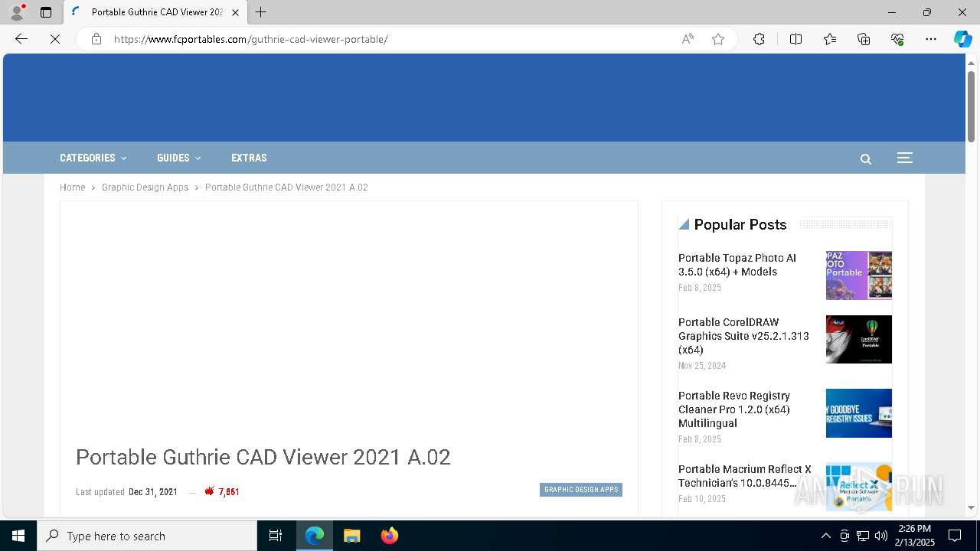Open the Favorites list icon
This screenshot has width=980, height=551.
[830, 39]
